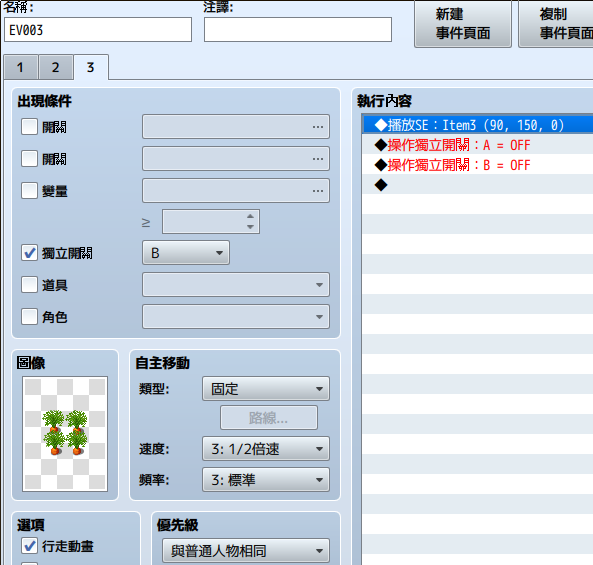This screenshot has height=565, width=593.
Task: Click 新建事件頁面 button
Action: click(x=463, y=23)
